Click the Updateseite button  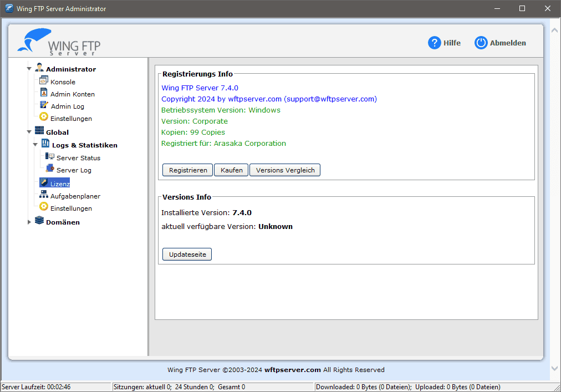click(187, 254)
